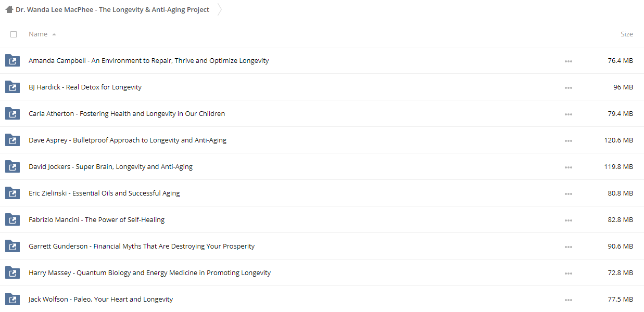Sort by Name using the arrow indicator
Image resolution: width=644 pixels, height=312 pixels.
coord(54,34)
